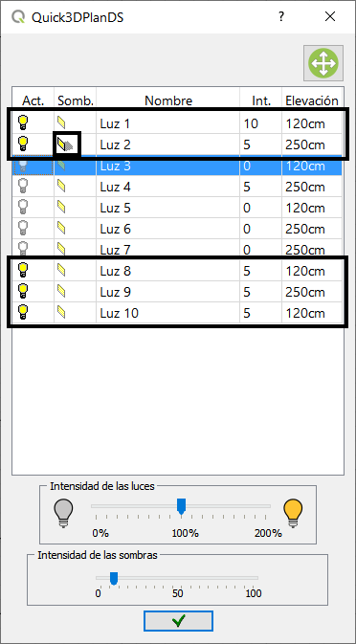
Task: Confirm with the green checkmark button
Action: coord(178,621)
